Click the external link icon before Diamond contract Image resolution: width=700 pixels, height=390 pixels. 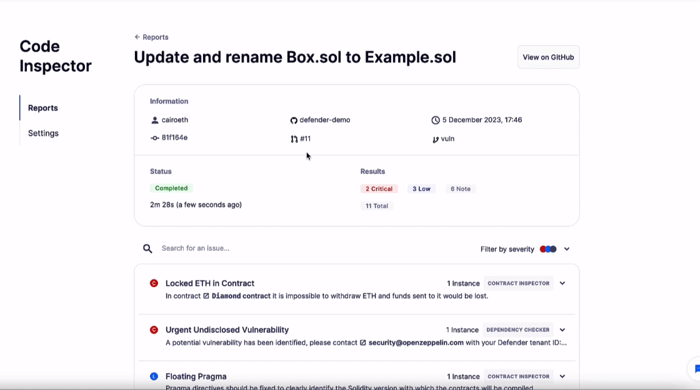[x=206, y=296]
